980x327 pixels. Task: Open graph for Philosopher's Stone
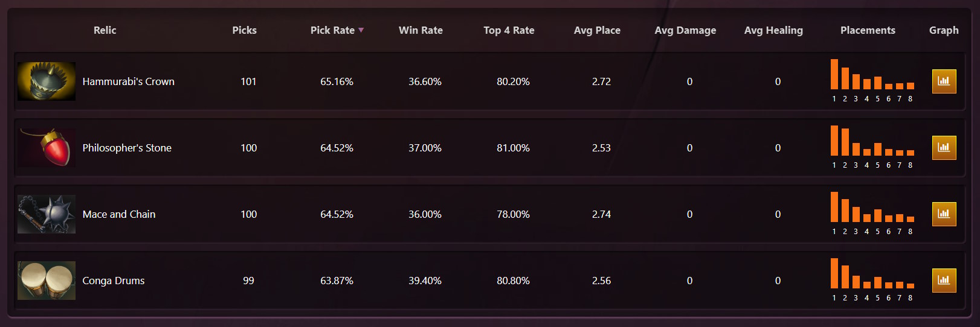944,148
